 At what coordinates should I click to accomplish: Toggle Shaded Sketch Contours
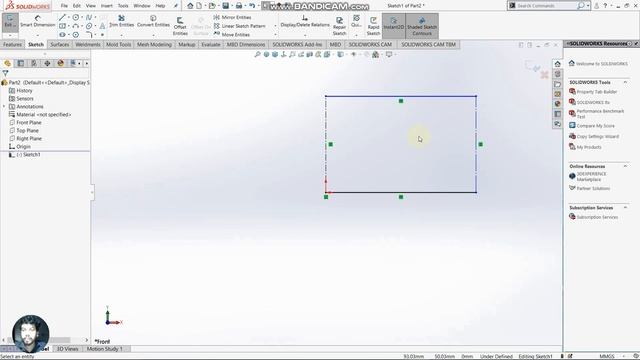point(422,25)
